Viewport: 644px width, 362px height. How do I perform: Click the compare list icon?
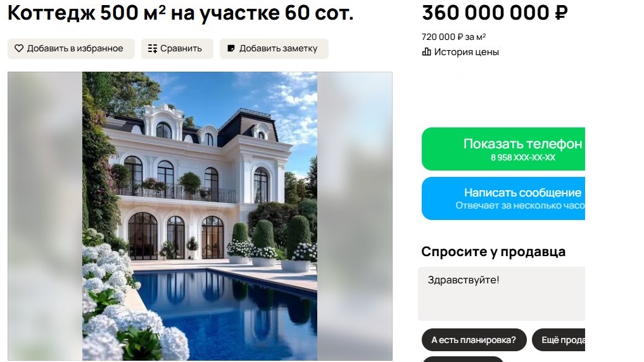[x=153, y=49]
